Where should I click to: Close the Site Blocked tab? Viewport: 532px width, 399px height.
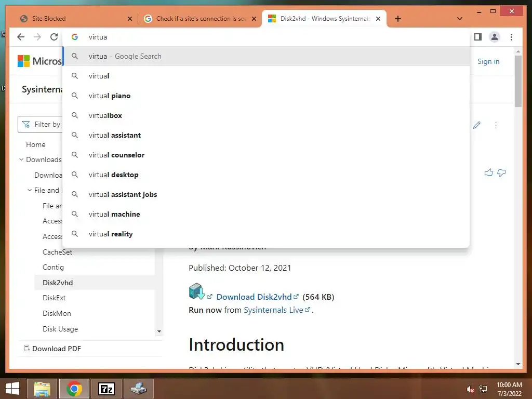coord(129,19)
